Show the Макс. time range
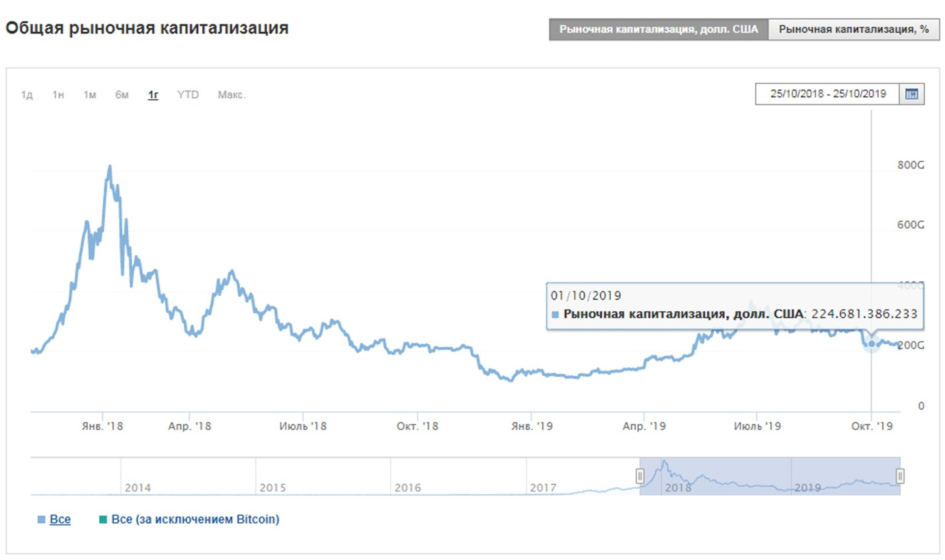The height and width of the screenshot is (560, 945). click(x=231, y=95)
